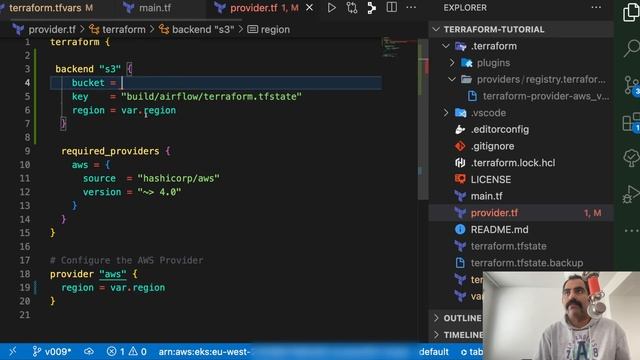The width and height of the screenshot is (640, 360).
Task: Click the "~> 4.0" version value
Action: pyautogui.click(x=159, y=192)
